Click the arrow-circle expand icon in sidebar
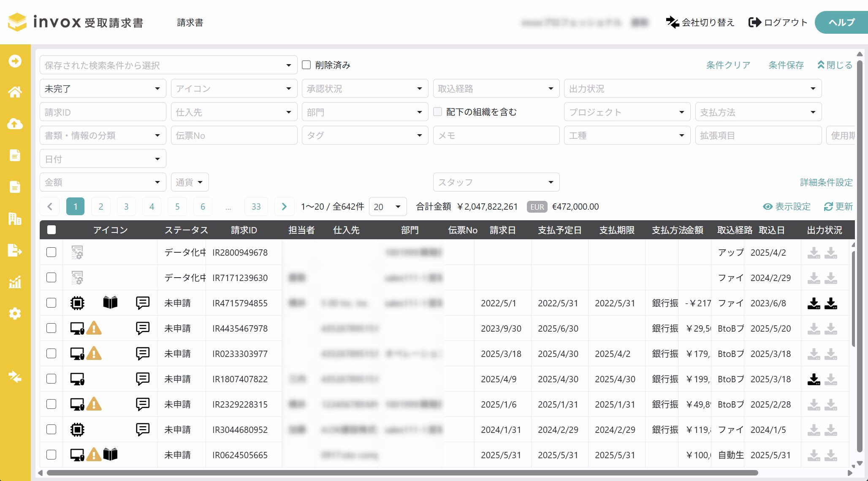Viewport: 868px width, 481px height. click(x=15, y=61)
